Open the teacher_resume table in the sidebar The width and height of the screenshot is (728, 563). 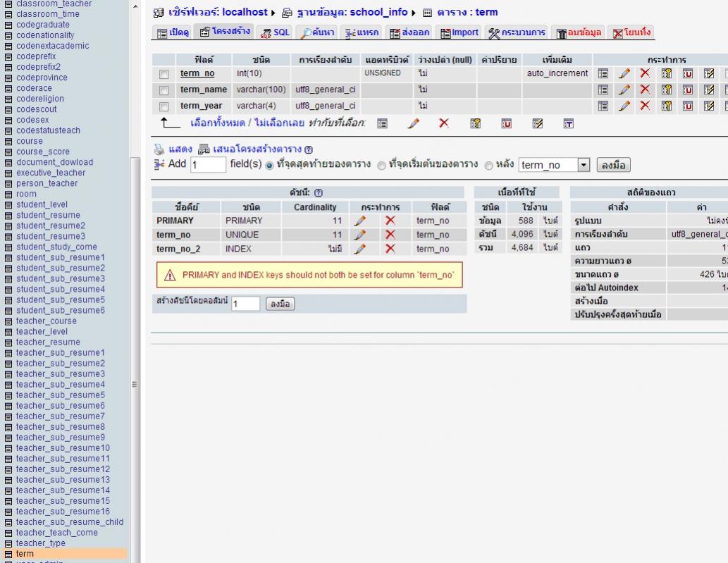pos(48,342)
